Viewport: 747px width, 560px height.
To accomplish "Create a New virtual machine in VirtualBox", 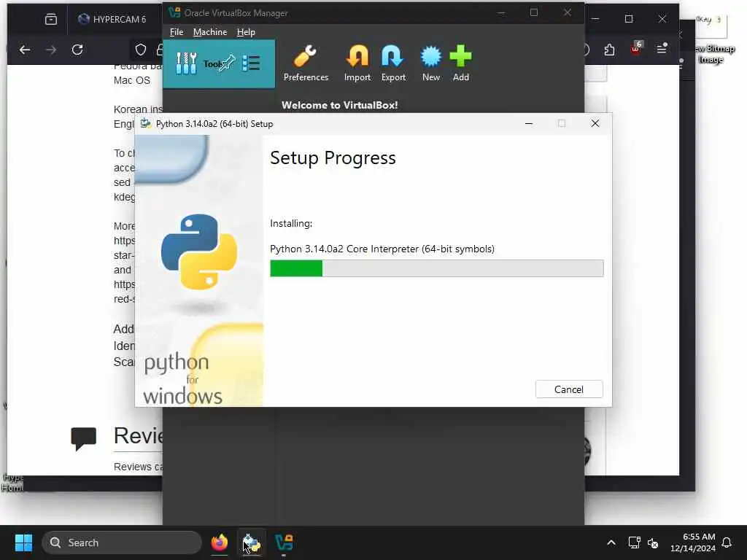I will 430,63.
